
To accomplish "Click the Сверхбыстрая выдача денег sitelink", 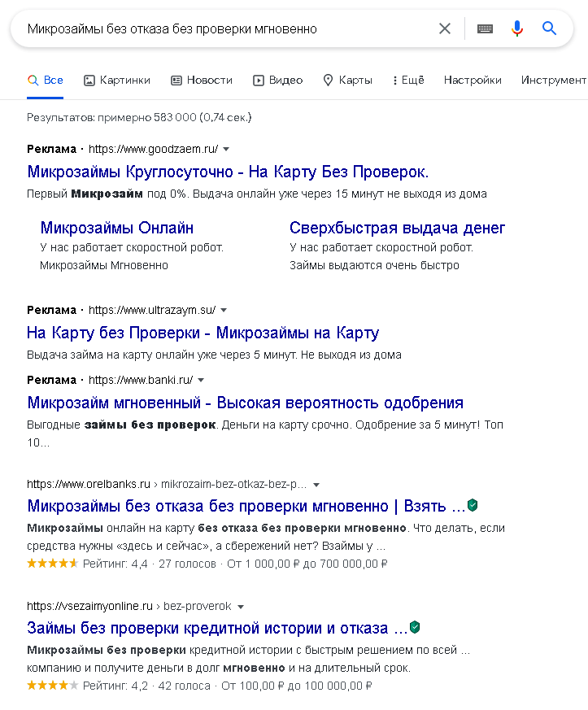I will [x=397, y=228].
